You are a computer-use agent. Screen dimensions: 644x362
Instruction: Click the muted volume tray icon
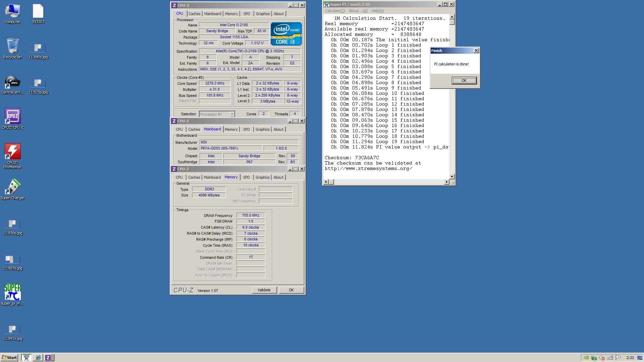tap(602, 358)
